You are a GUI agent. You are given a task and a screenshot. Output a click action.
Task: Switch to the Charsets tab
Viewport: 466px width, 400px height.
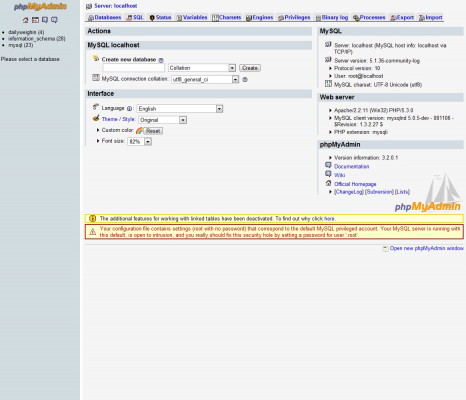(x=227, y=18)
